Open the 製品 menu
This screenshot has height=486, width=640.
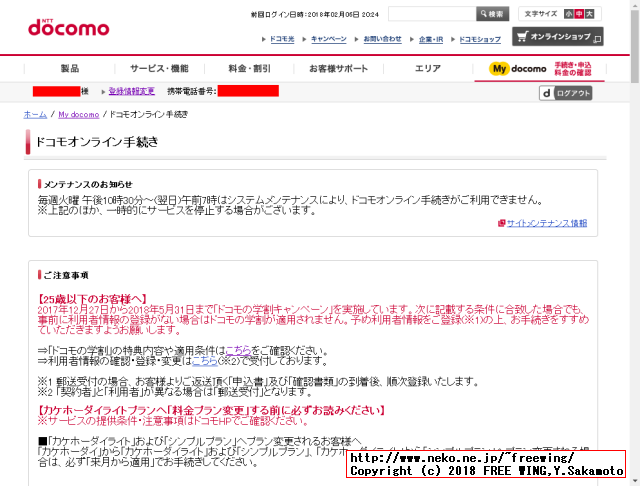70,69
